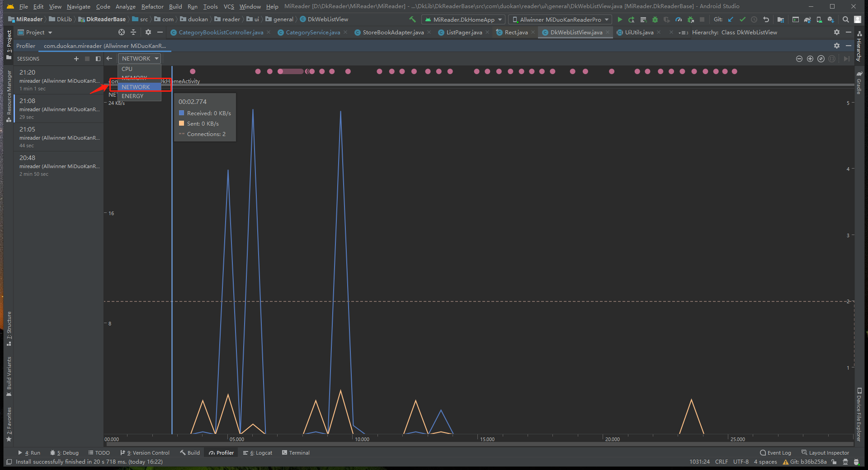868x470 pixels.
Task: Open Profiler window gear settings
Action: pyautogui.click(x=837, y=46)
